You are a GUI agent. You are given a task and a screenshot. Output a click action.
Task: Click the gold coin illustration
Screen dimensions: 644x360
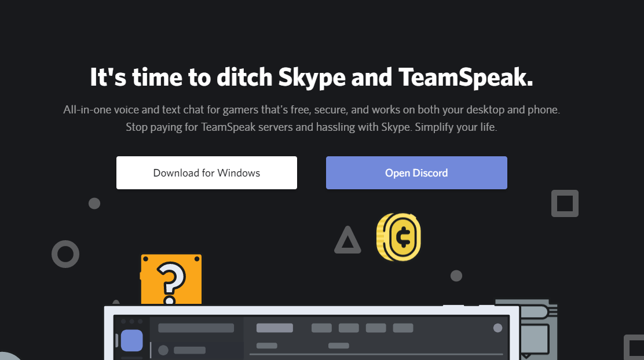399,237
